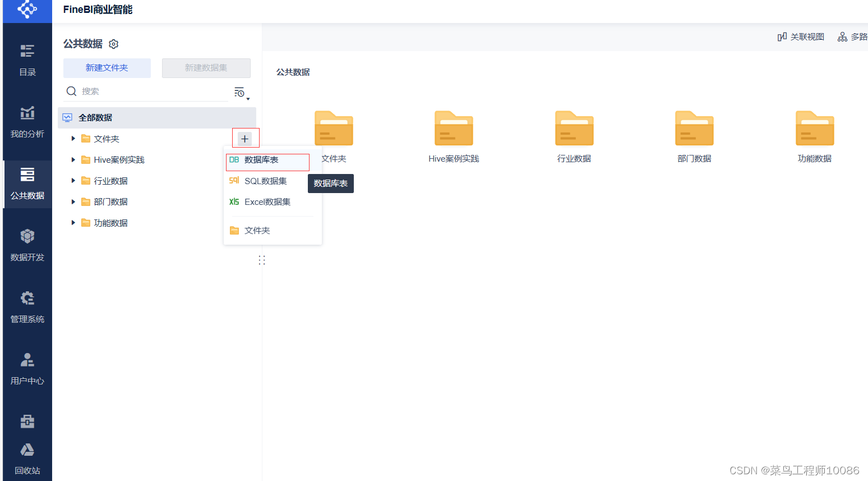Click the disabled 新建数据集 button
Screen dimensions: 868x481
[x=206, y=68]
